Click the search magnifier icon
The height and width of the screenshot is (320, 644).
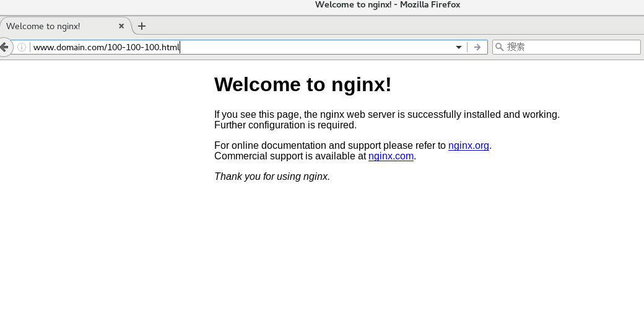tap(500, 47)
